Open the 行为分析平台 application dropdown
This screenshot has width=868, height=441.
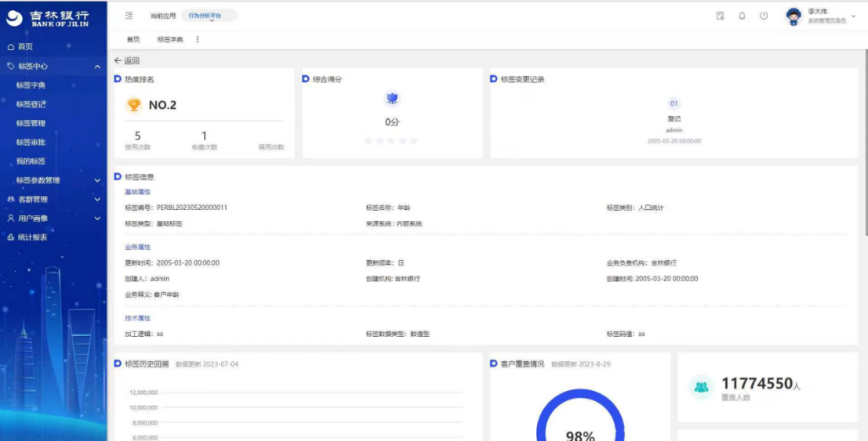point(210,16)
